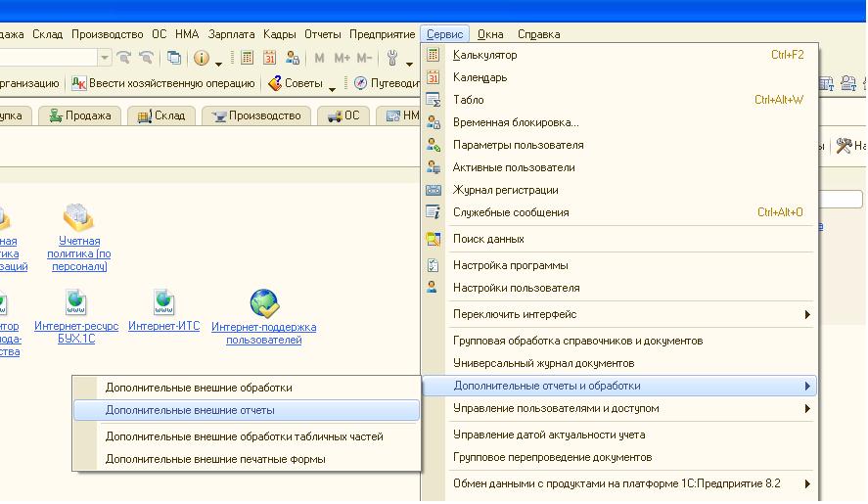
Task: Open the Интернет-поддержка пользователей globe icon
Action: (264, 303)
